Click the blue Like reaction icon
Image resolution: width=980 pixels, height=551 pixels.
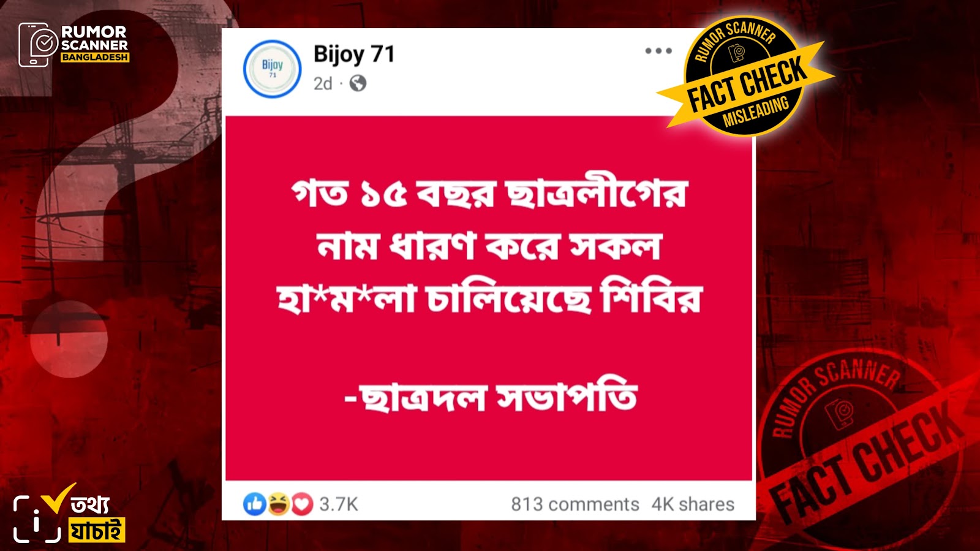tap(255, 504)
